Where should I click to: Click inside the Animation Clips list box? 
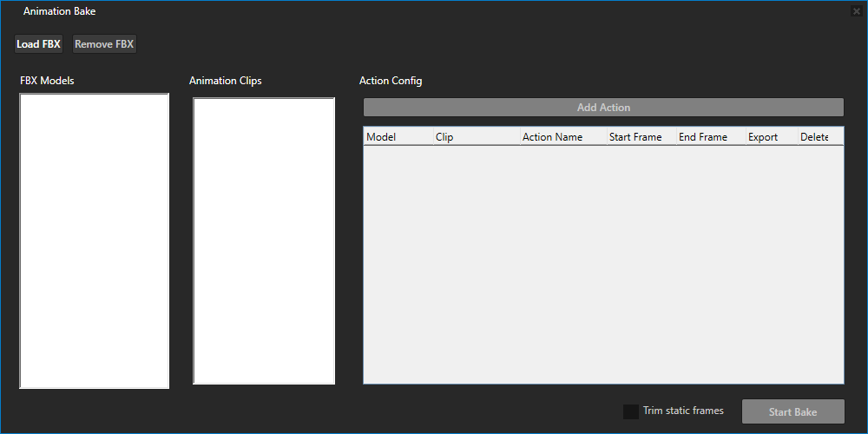(x=264, y=240)
